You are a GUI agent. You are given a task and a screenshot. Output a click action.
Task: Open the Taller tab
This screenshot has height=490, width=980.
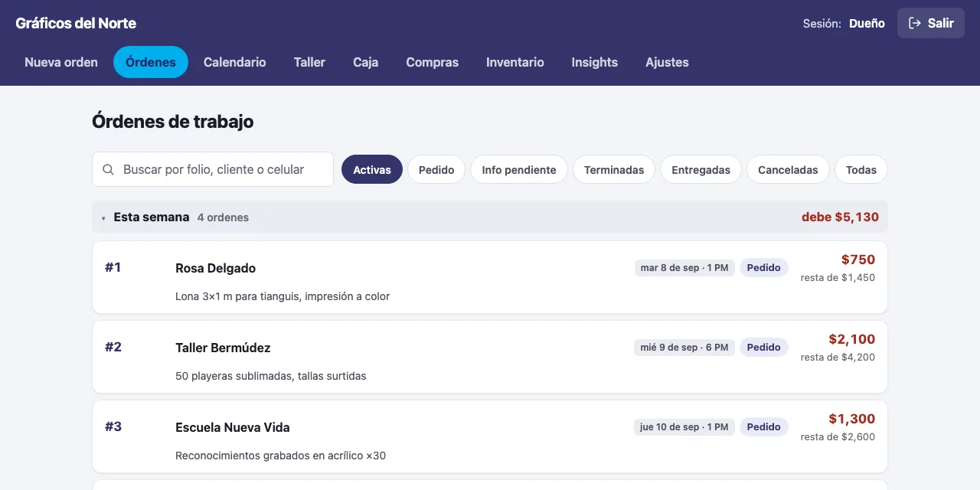pyautogui.click(x=309, y=62)
